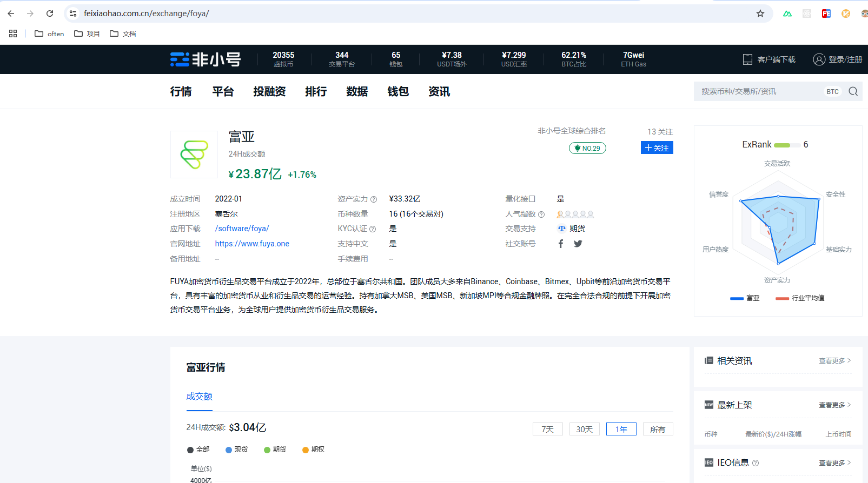The width and height of the screenshot is (868, 483).
Task: Click the Facebook social account icon
Action: tap(561, 244)
